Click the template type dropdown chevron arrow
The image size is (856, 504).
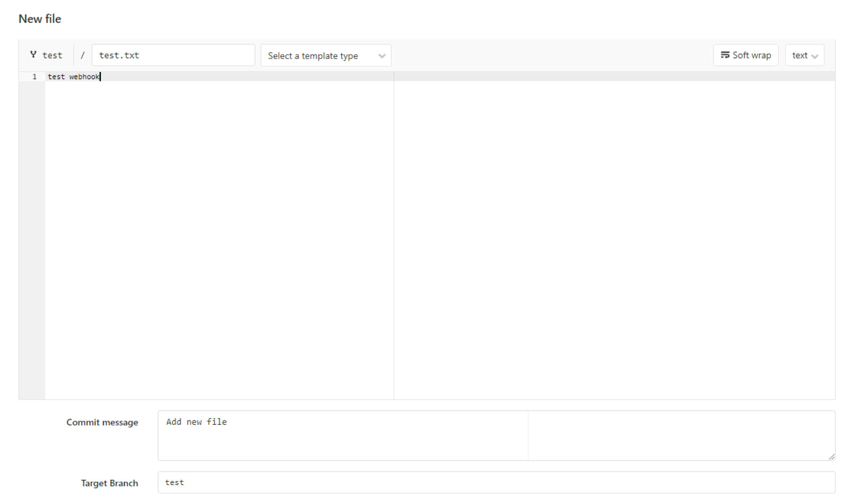382,56
